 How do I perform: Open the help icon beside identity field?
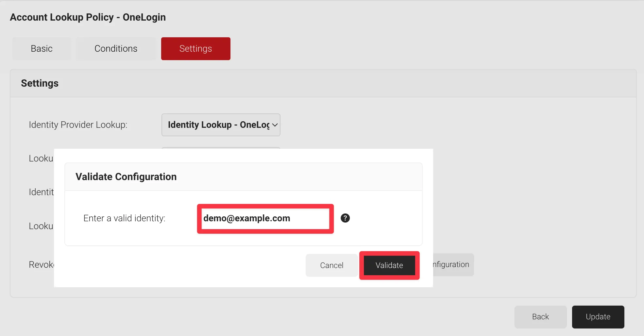(x=345, y=218)
